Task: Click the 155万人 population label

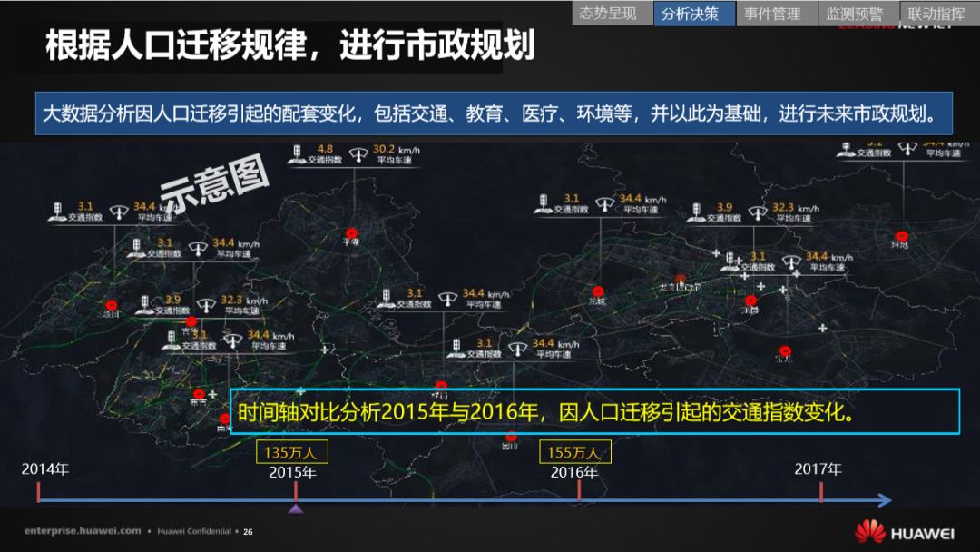Action: point(575,452)
